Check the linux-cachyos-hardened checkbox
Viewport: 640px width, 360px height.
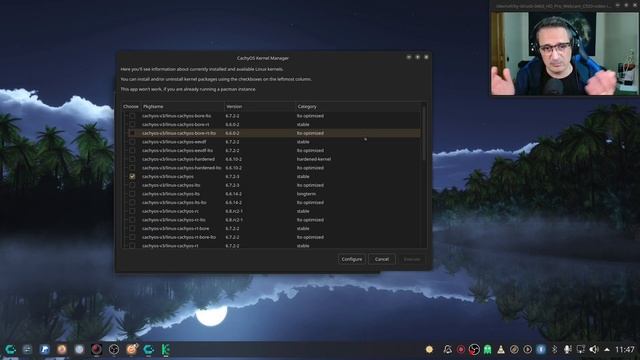point(132,159)
